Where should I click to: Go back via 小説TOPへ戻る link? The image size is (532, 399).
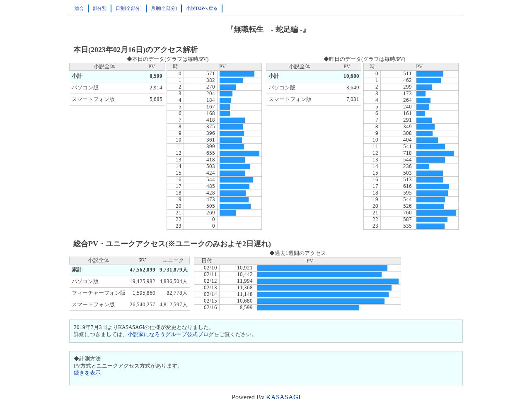click(x=202, y=8)
